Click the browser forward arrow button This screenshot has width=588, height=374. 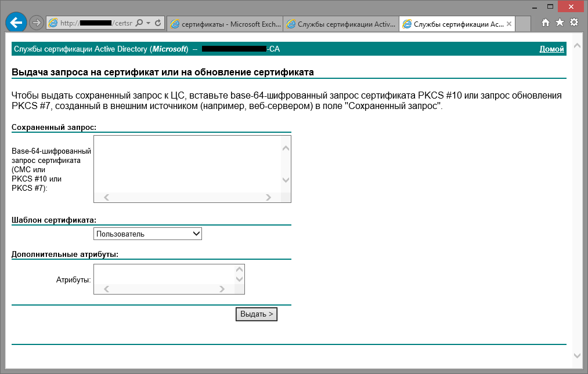coord(37,23)
